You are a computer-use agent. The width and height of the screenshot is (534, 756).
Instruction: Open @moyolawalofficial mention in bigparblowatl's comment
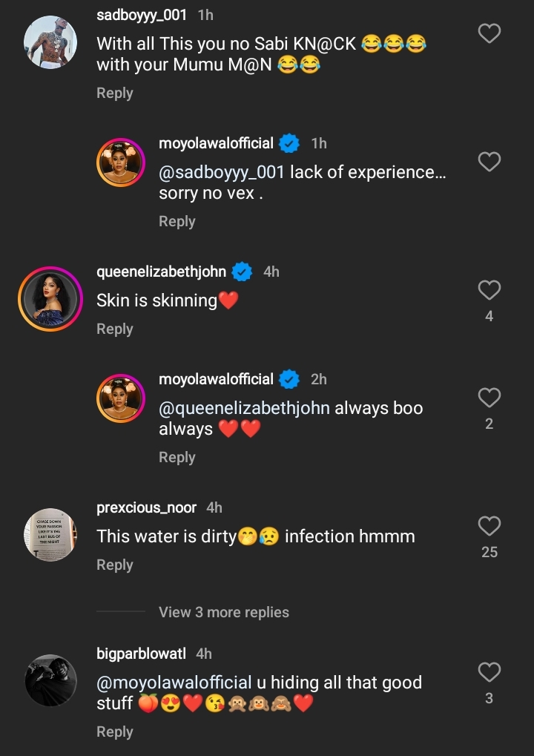(x=174, y=683)
